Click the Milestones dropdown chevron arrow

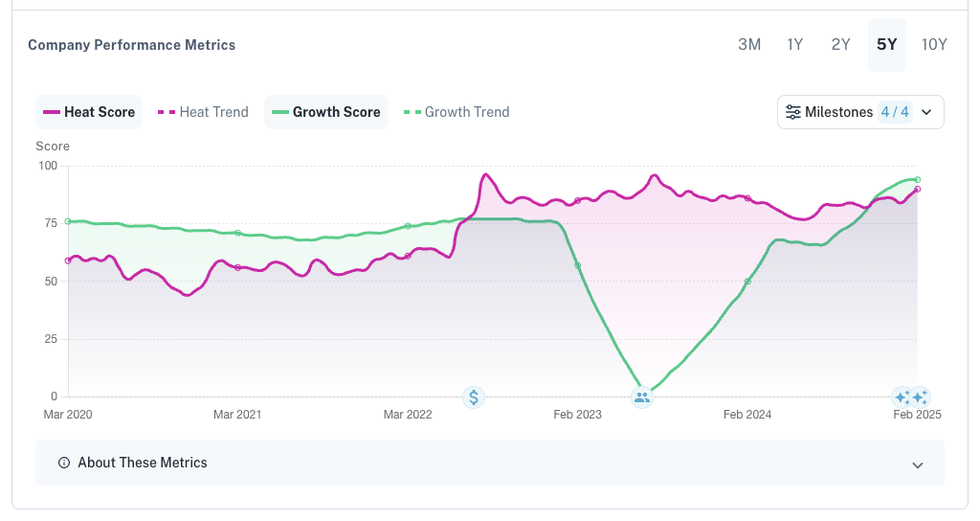coord(926,112)
